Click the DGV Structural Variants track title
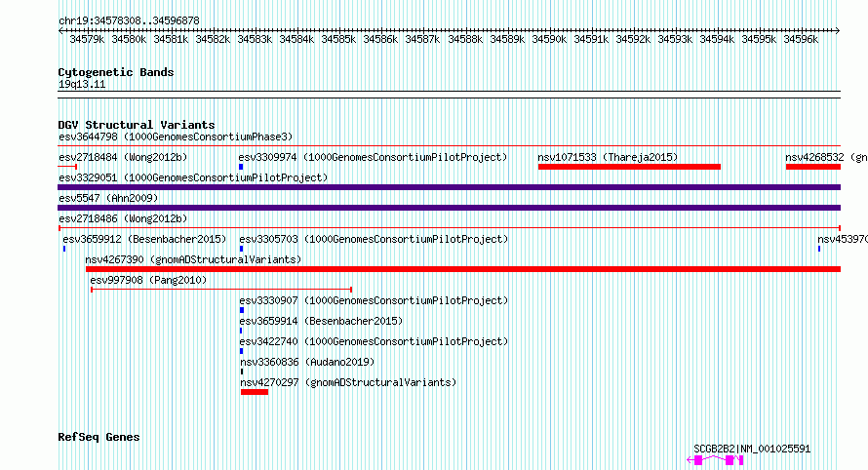Image resolution: width=868 pixels, height=470 pixels. (137, 125)
